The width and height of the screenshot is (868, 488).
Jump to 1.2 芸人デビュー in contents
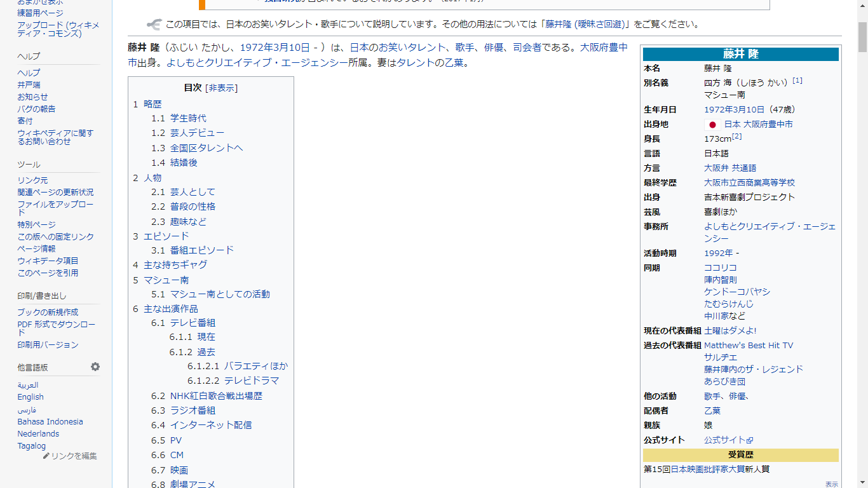(187, 133)
